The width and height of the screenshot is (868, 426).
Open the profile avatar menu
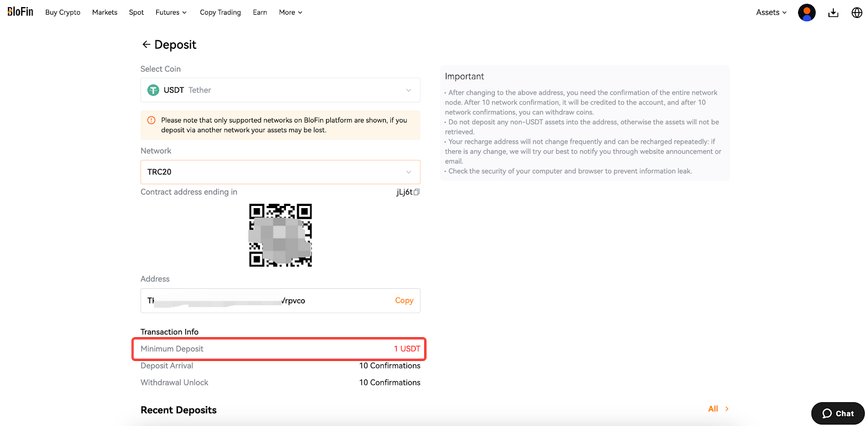[807, 12]
